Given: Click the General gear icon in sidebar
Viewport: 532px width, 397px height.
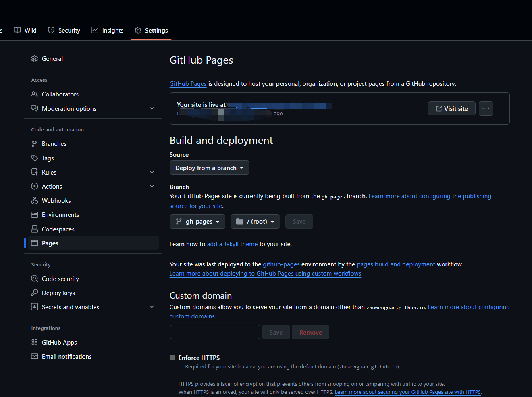Looking at the screenshot, I should pyautogui.click(x=35, y=59).
